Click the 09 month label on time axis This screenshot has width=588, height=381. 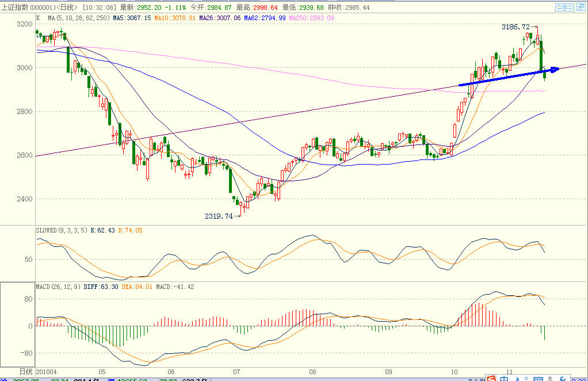(388, 372)
